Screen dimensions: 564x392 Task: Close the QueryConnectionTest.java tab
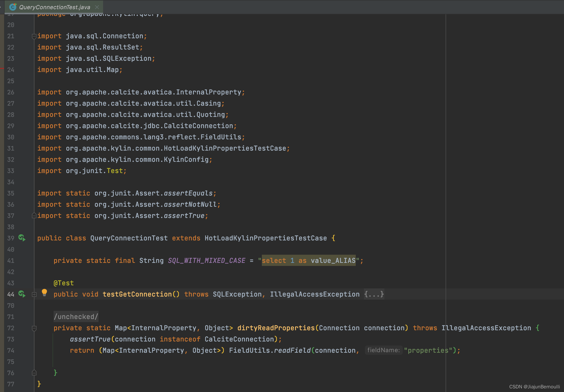pos(97,7)
